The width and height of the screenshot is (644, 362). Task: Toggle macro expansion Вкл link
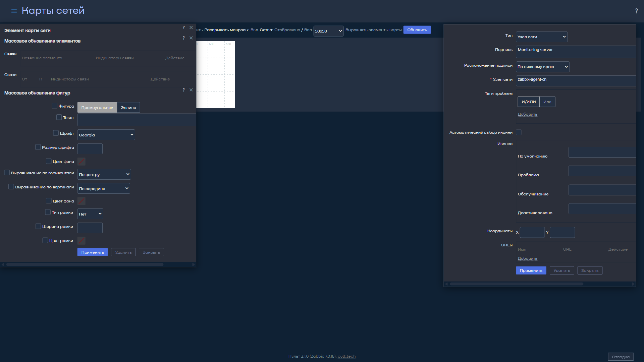[254, 30]
